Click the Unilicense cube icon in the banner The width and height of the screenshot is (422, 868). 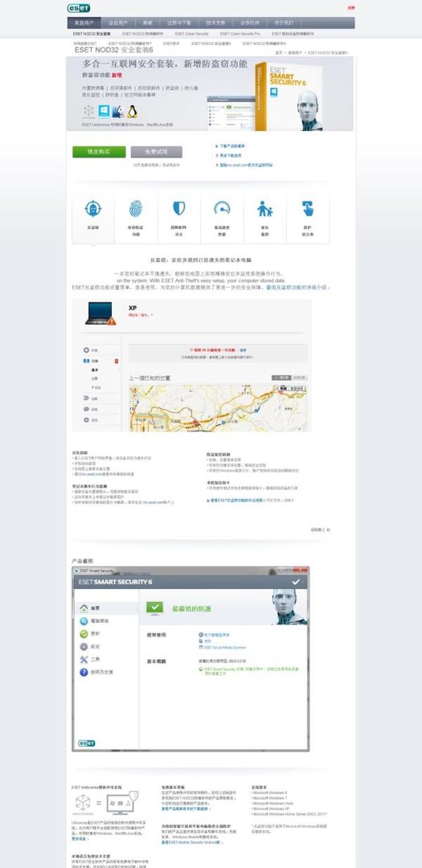88,111
